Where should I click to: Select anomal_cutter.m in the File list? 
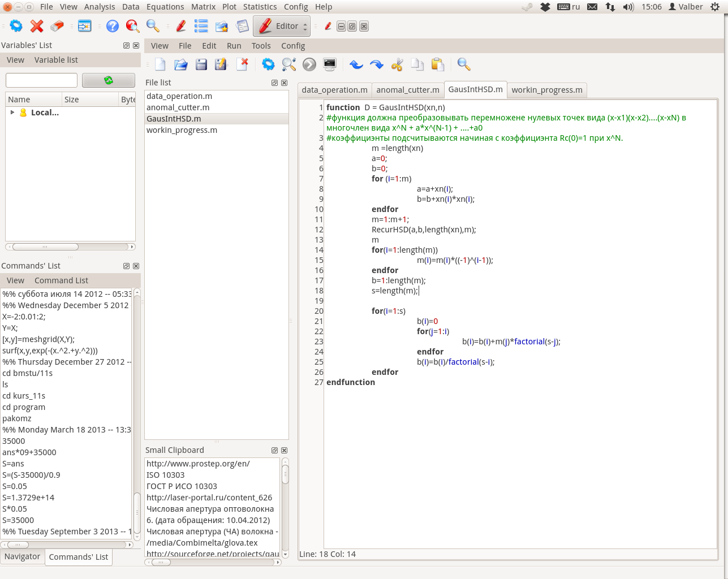(178, 107)
